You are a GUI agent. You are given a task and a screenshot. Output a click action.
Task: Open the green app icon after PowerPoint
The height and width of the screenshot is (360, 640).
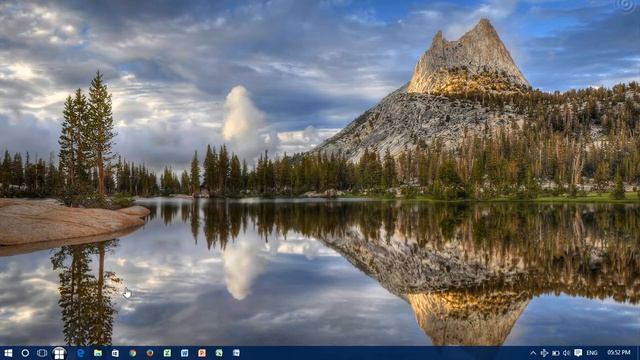coord(219,353)
